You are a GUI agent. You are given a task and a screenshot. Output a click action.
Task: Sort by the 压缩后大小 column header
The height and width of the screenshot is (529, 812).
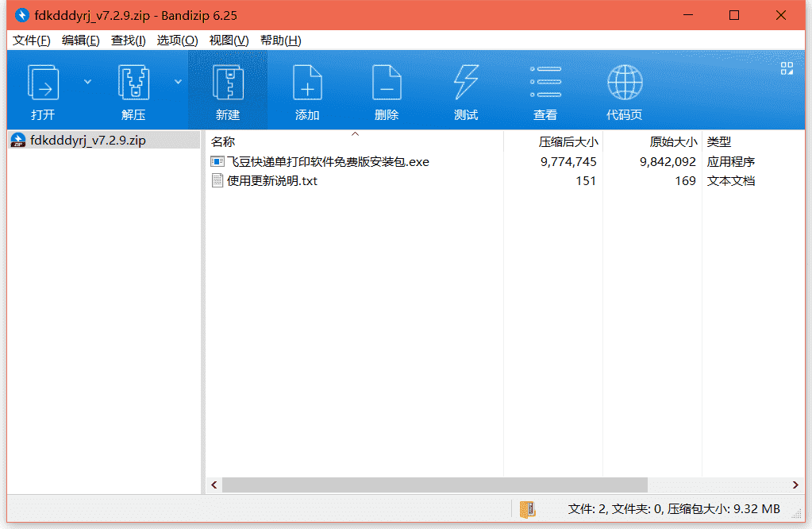point(553,141)
